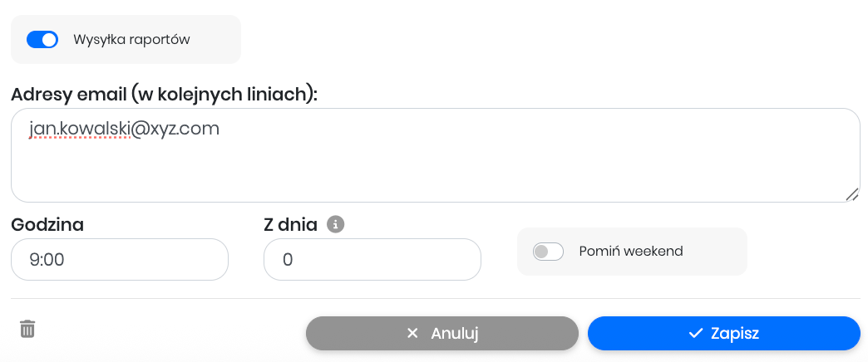The width and height of the screenshot is (868, 362).
Task: Enable the Pomiń weekend switch
Action: pos(548,251)
